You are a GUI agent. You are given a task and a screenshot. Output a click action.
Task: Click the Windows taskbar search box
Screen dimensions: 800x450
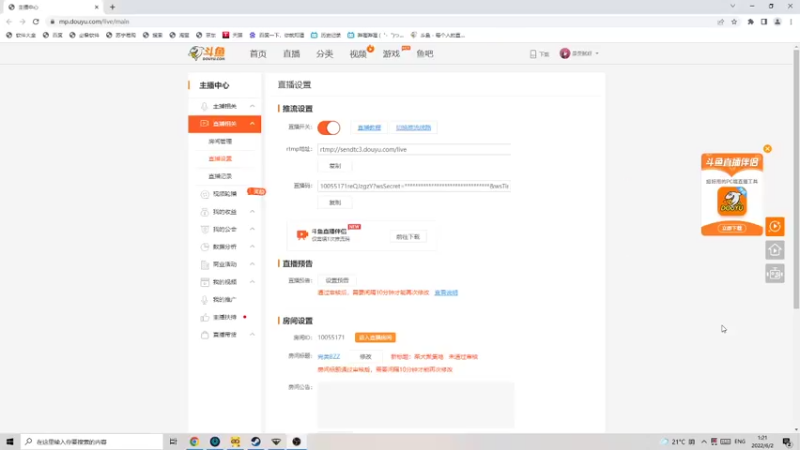pos(92,441)
